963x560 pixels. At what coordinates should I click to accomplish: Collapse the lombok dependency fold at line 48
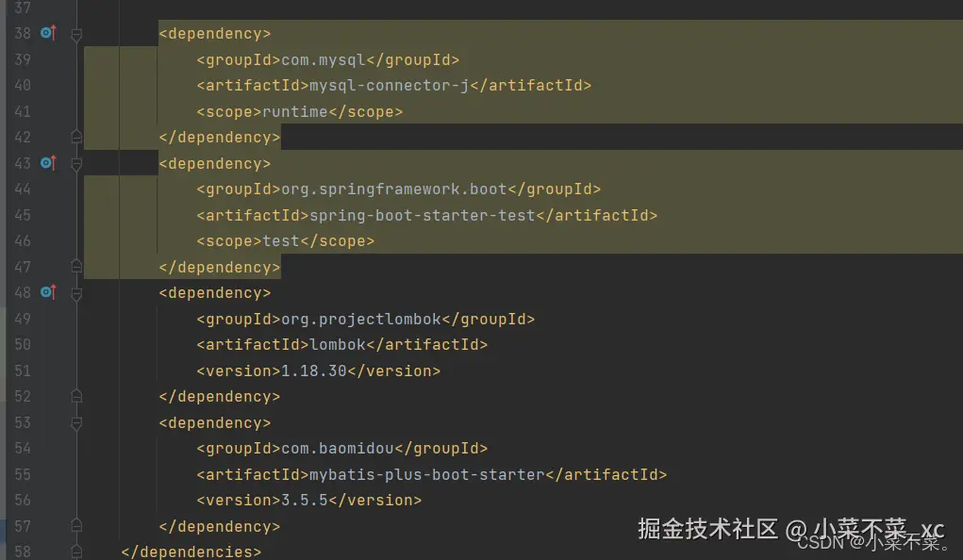coord(76,292)
